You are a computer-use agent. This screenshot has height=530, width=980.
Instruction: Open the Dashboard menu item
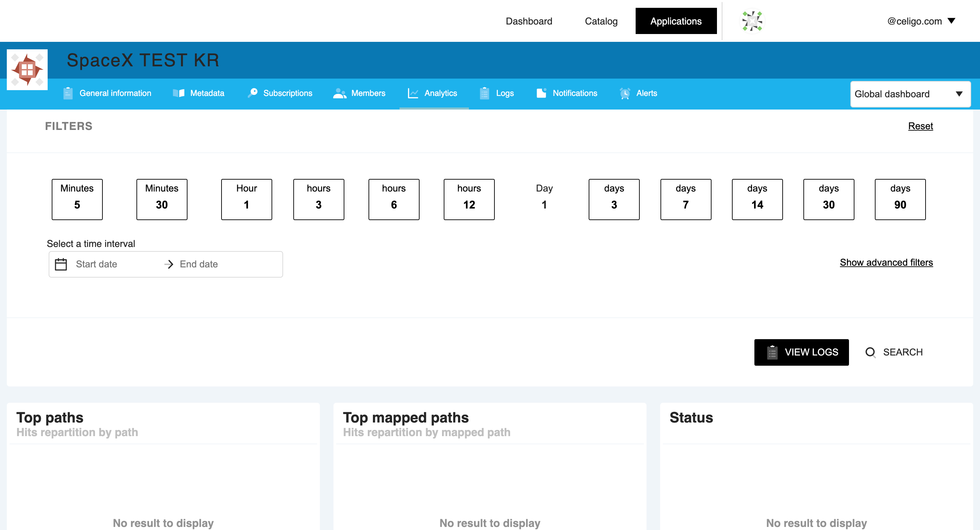529,21
